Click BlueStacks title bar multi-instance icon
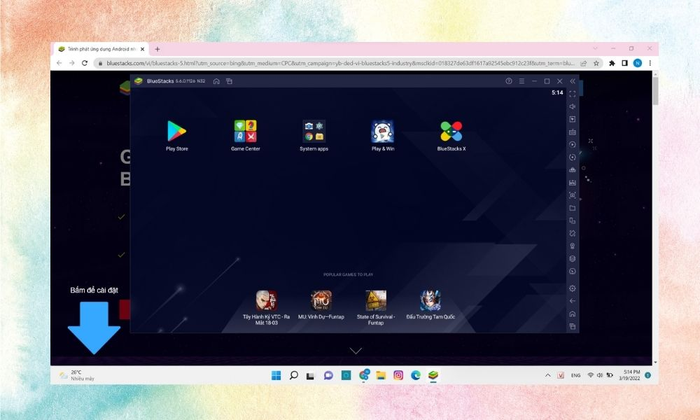Screen dimensions: 700x420 (229, 81)
